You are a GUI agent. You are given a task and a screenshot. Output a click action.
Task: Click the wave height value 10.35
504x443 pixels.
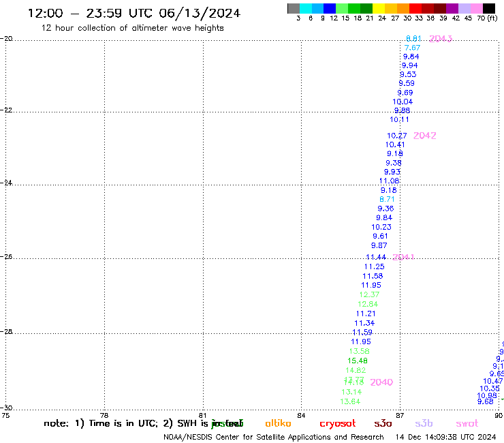point(490,388)
